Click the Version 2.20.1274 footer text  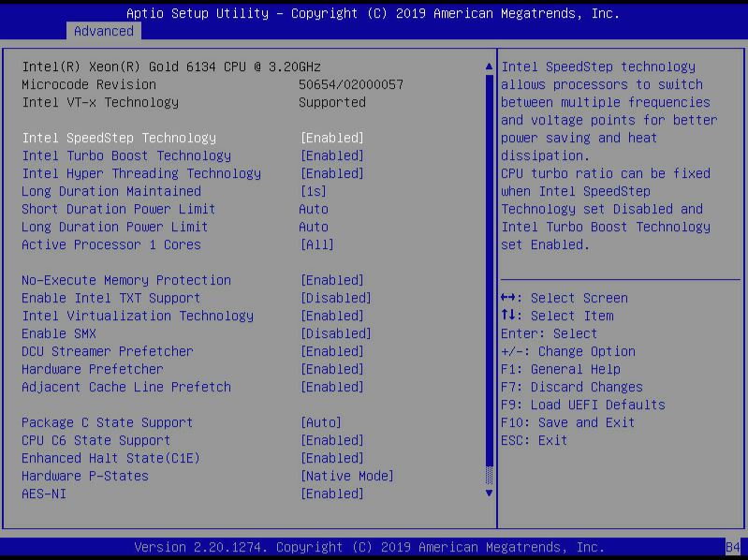coord(369,547)
